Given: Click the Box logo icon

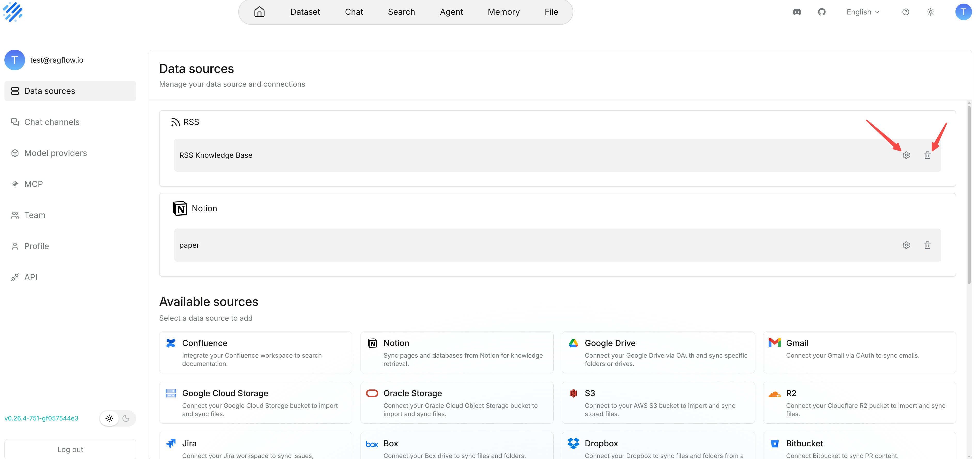Looking at the screenshot, I should [372, 444].
